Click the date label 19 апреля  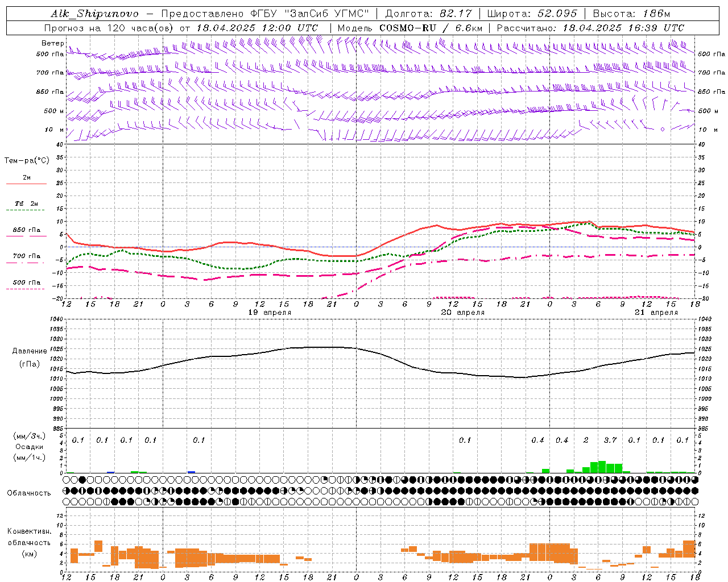click(x=270, y=313)
